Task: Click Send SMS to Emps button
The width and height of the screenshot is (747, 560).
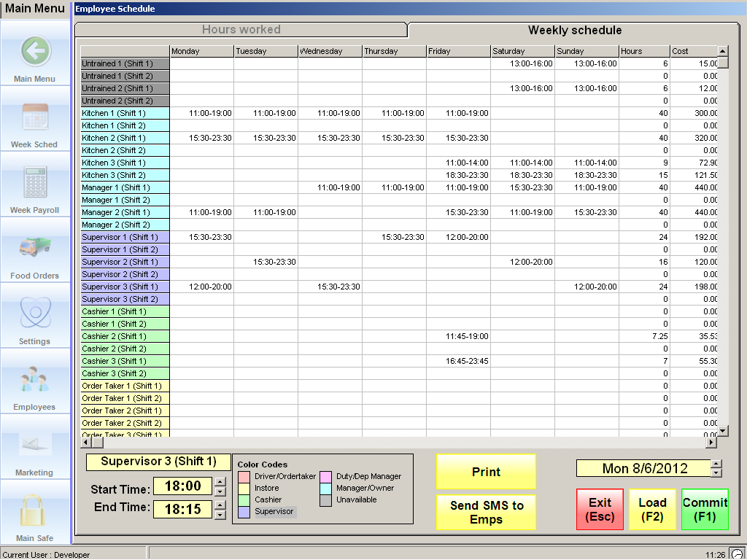Action: pyautogui.click(x=486, y=512)
